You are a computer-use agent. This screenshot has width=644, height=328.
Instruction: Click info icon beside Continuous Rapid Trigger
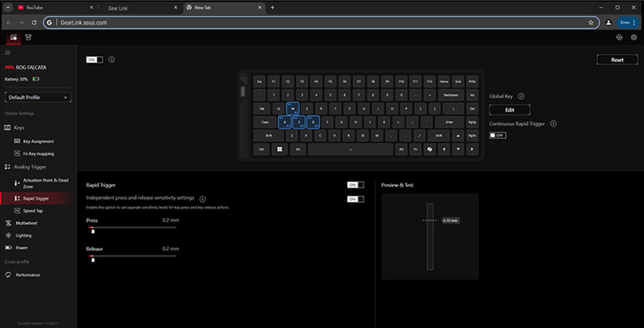(553, 123)
